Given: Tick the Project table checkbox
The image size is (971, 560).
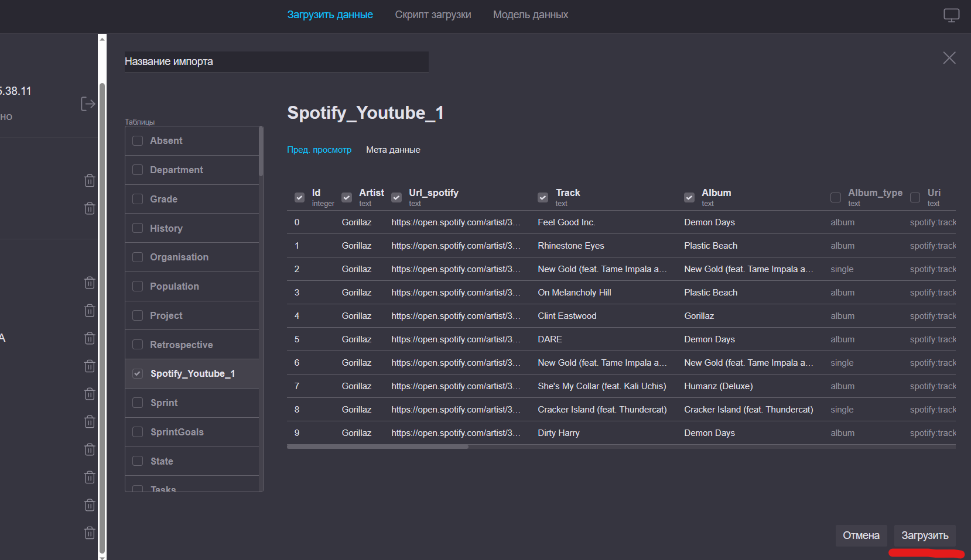Looking at the screenshot, I should (x=138, y=315).
